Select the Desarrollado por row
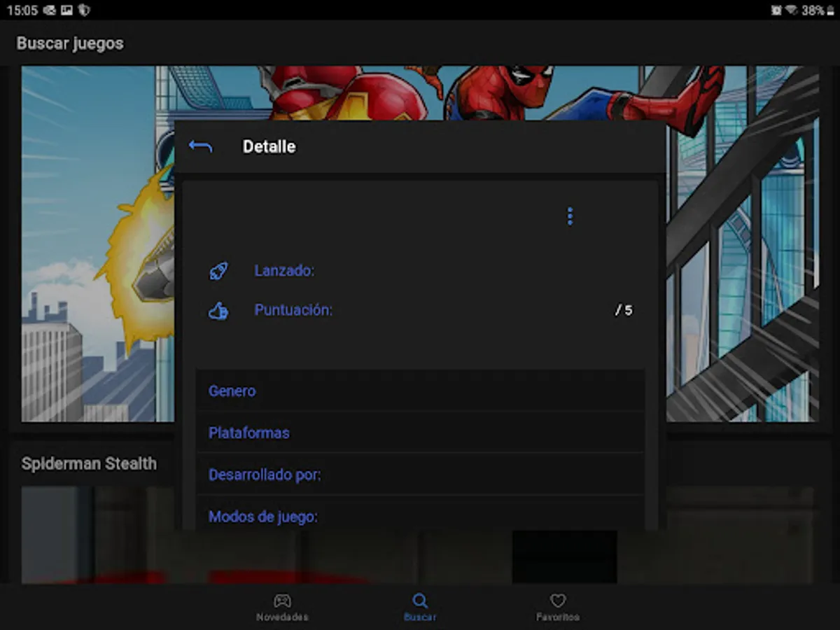This screenshot has width=840, height=630. [x=420, y=475]
